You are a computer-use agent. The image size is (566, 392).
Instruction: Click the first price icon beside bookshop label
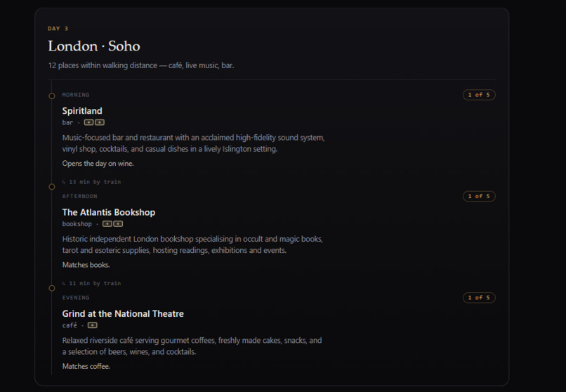point(107,224)
